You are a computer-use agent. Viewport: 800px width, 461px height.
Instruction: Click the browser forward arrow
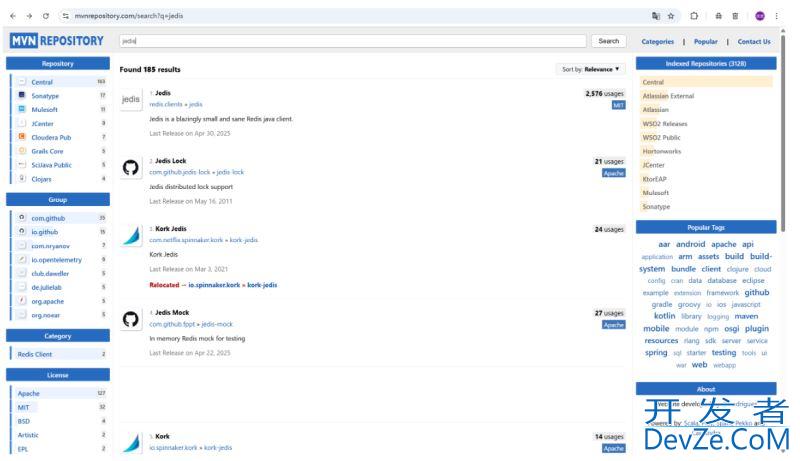(29, 16)
